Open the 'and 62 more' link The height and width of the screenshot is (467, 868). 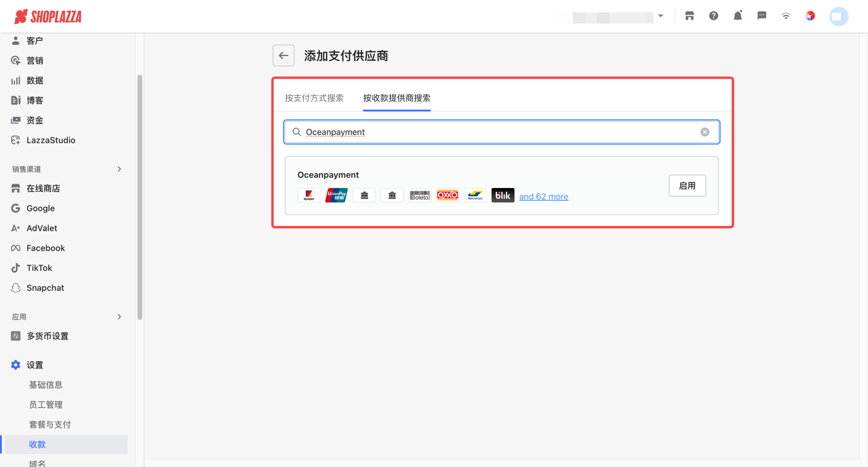click(544, 197)
